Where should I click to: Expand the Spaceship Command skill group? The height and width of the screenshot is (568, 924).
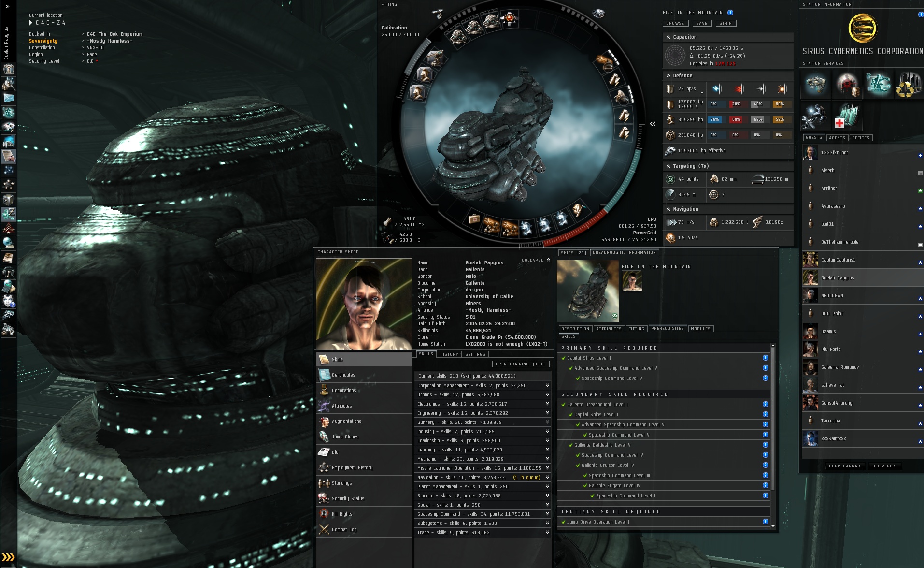pos(547,514)
